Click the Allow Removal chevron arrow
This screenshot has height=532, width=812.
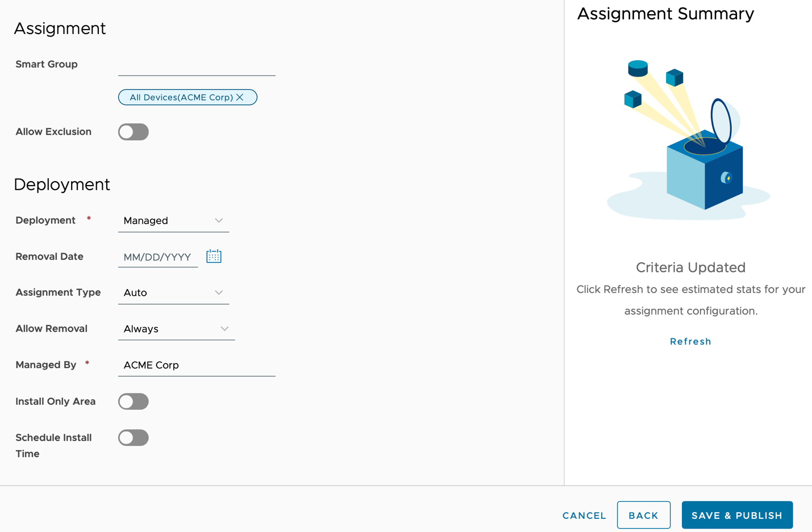[x=224, y=329]
